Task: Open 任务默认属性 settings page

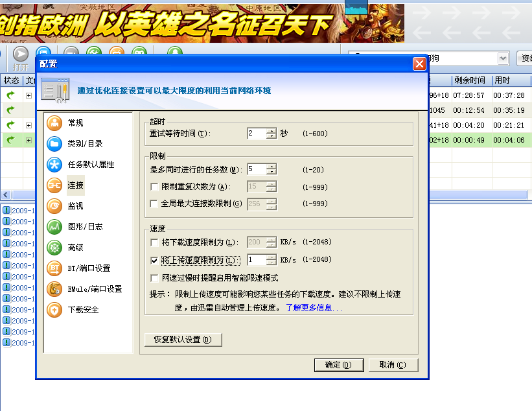Action: 90,165
